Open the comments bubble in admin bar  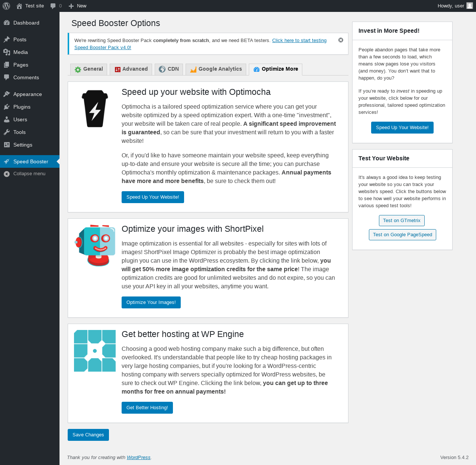pos(53,6)
